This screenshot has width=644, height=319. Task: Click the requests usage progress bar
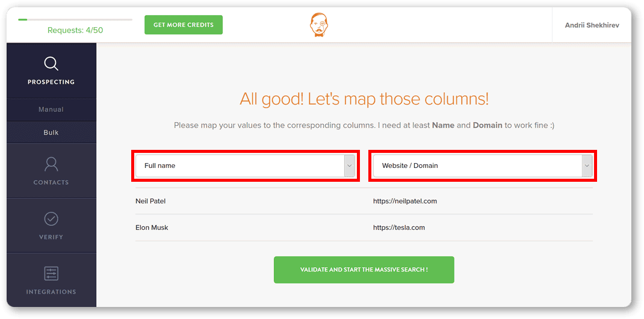(x=75, y=20)
